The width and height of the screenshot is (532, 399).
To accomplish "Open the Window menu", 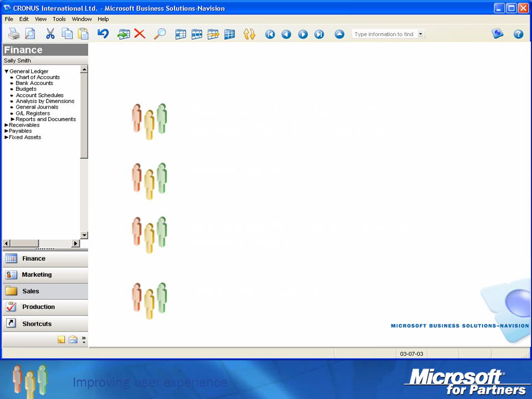I will tap(82, 19).
